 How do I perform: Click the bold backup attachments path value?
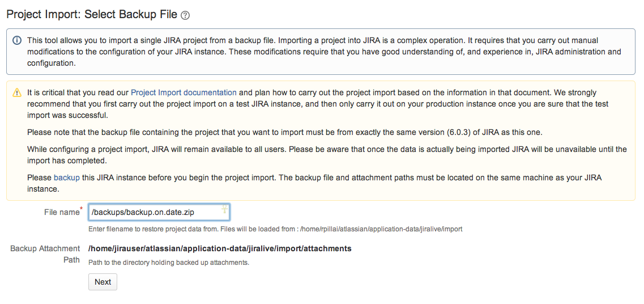(x=220, y=248)
